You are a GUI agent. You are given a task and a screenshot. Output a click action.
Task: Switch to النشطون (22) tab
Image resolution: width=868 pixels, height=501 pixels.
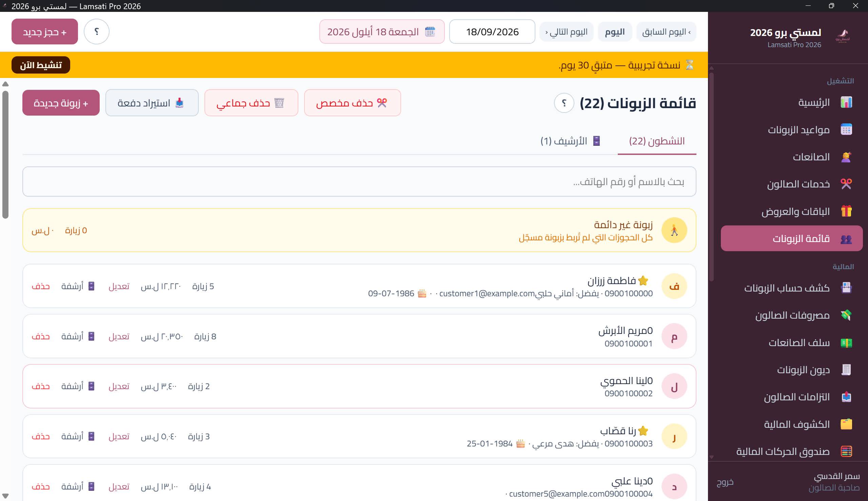[x=657, y=141]
